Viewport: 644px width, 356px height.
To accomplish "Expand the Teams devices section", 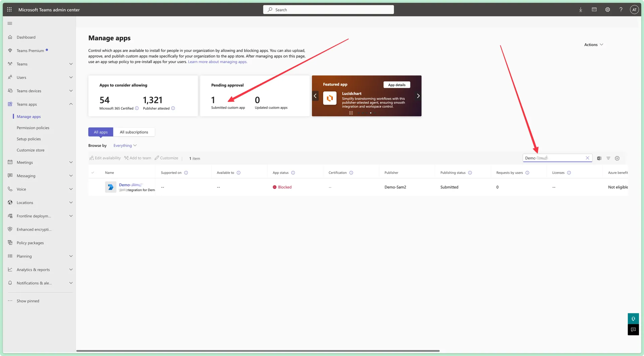I will click(71, 91).
